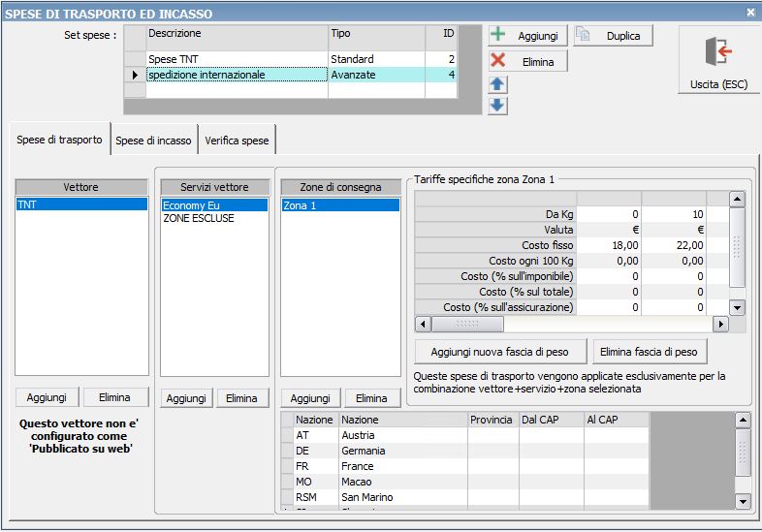762x532 pixels.
Task: Click the Provincia column header
Action: (492, 420)
